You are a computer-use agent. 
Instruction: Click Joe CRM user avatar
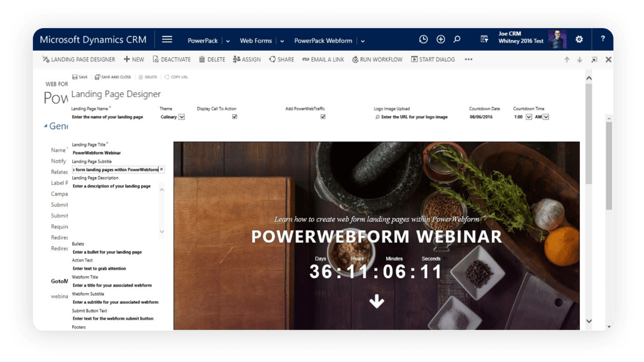pyautogui.click(x=557, y=39)
